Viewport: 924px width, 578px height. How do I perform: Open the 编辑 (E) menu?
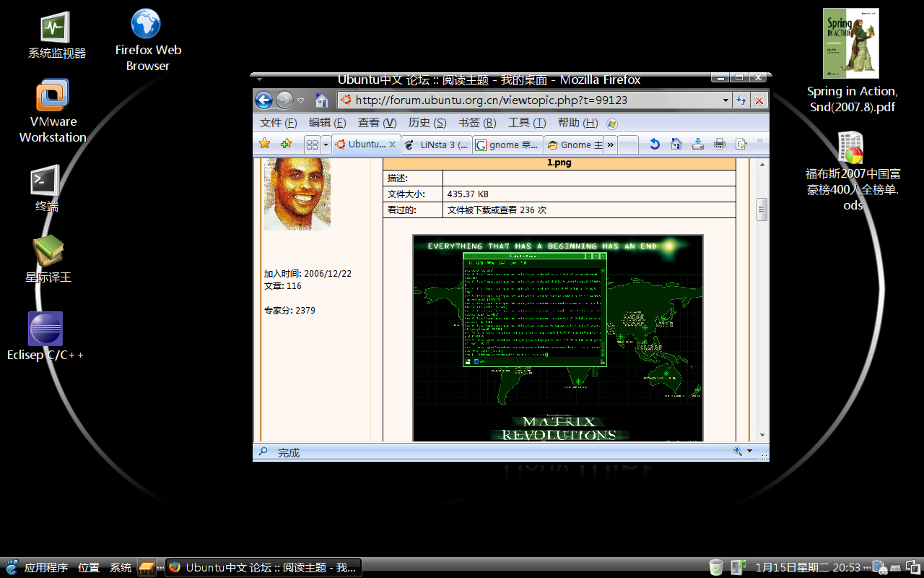(328, 123)
